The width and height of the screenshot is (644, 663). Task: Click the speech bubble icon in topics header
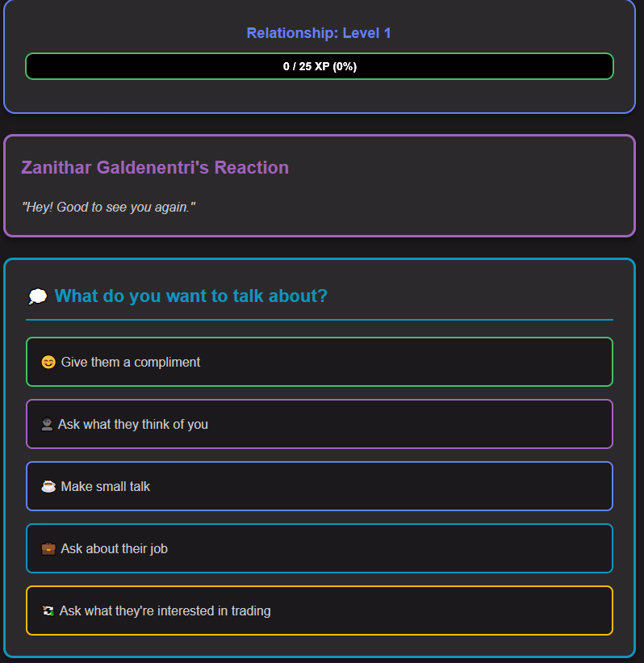37,296
